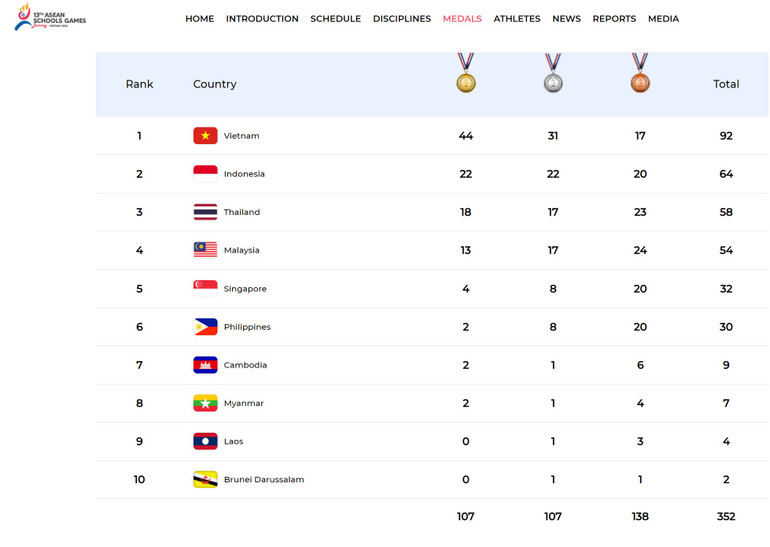This screenshot has width=770, height=547.
Task: Navigate to the ATHLETES section
Action: tap(517, 19)
